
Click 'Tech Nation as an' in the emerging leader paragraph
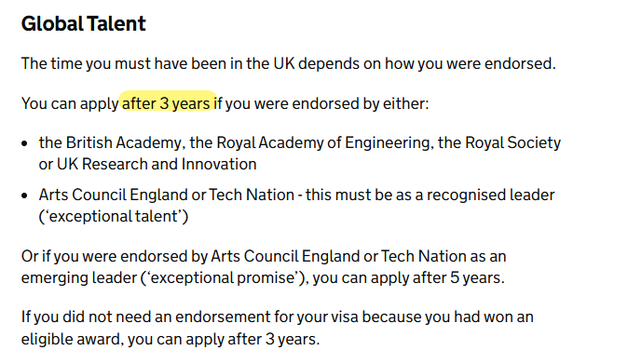444,256
